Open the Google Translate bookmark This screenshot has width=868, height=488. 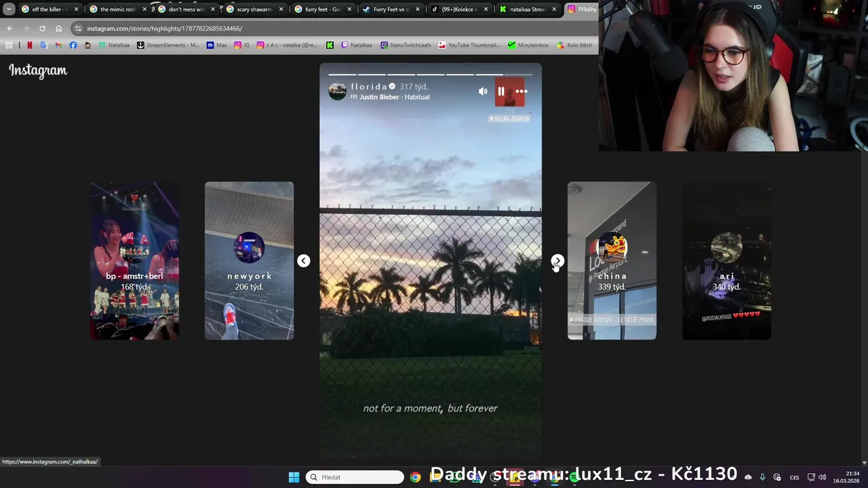43,45
